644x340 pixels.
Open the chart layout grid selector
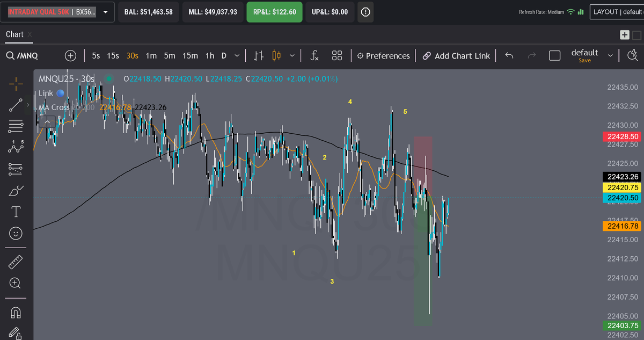[337, 55]
